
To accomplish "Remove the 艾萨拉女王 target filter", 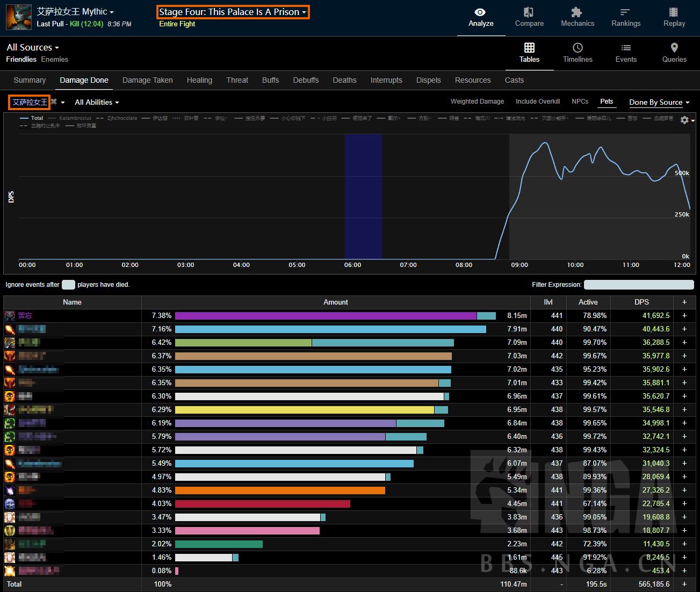I will [x=54, y=102].
